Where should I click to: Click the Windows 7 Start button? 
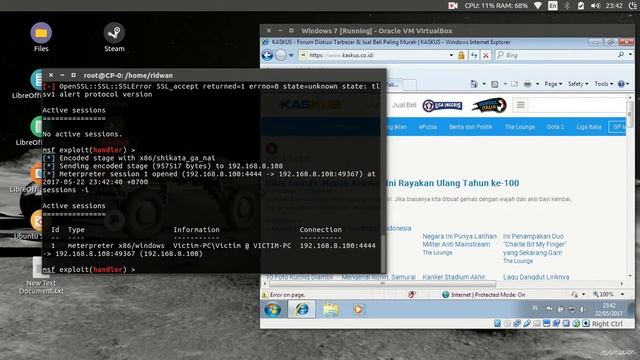272,310
